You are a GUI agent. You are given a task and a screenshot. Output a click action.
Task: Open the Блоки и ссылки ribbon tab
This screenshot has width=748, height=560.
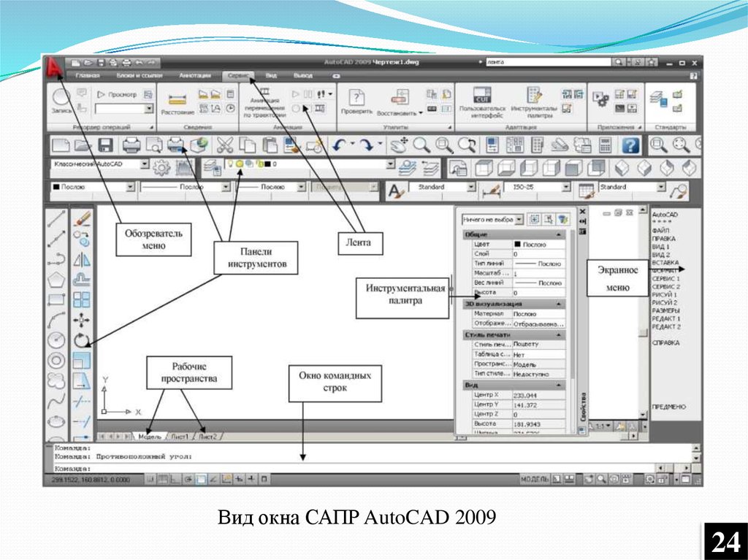140,75
